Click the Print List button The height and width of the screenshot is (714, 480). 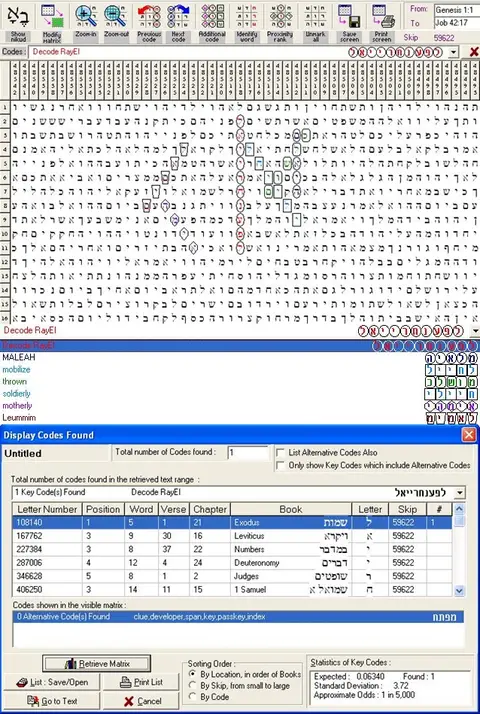pos(141,682)
